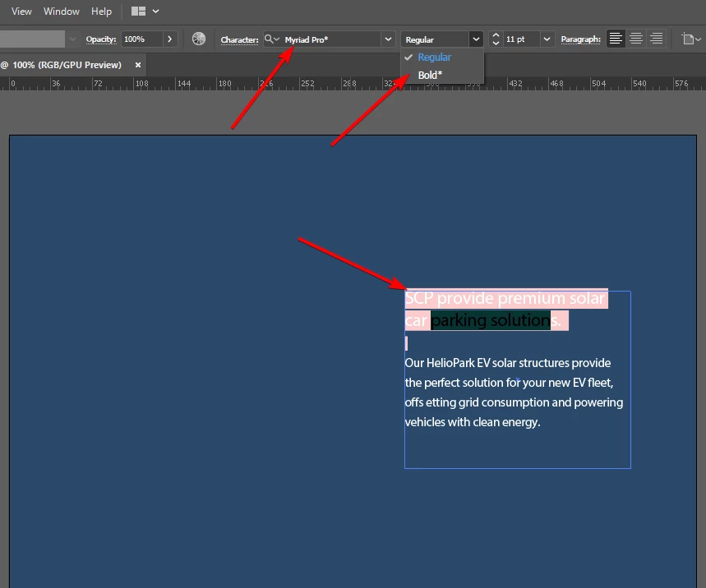Image resolution: width=706 pixels, height=588 pixels.
Task: Click the text 'SCP provide premium solar'
Action: [505, 298]
